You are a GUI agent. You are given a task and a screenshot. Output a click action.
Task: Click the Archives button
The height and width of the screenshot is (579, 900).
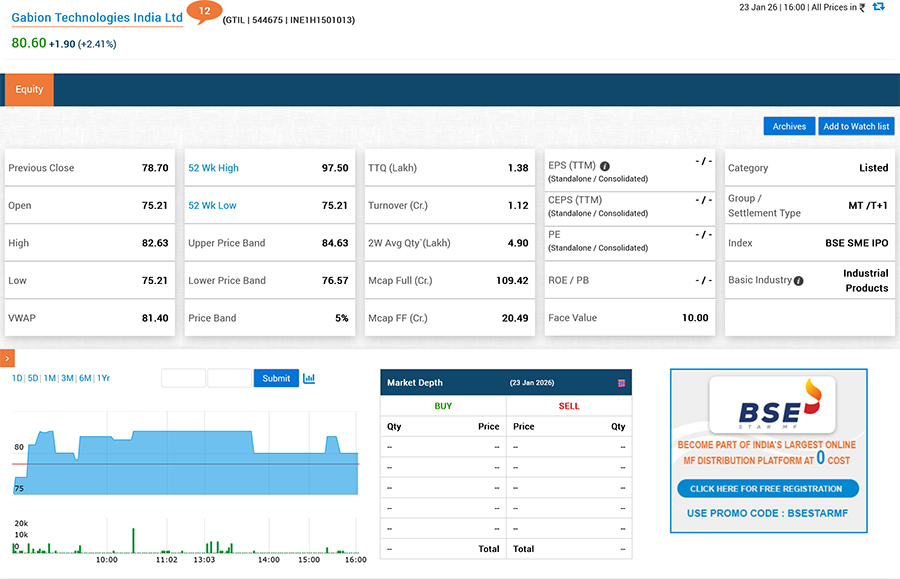pos(789,126)
